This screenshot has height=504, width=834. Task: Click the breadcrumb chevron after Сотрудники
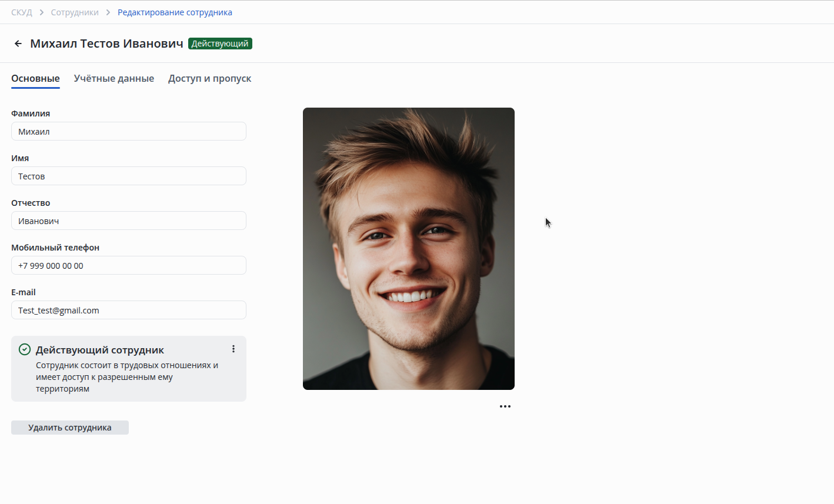point(108,12)
